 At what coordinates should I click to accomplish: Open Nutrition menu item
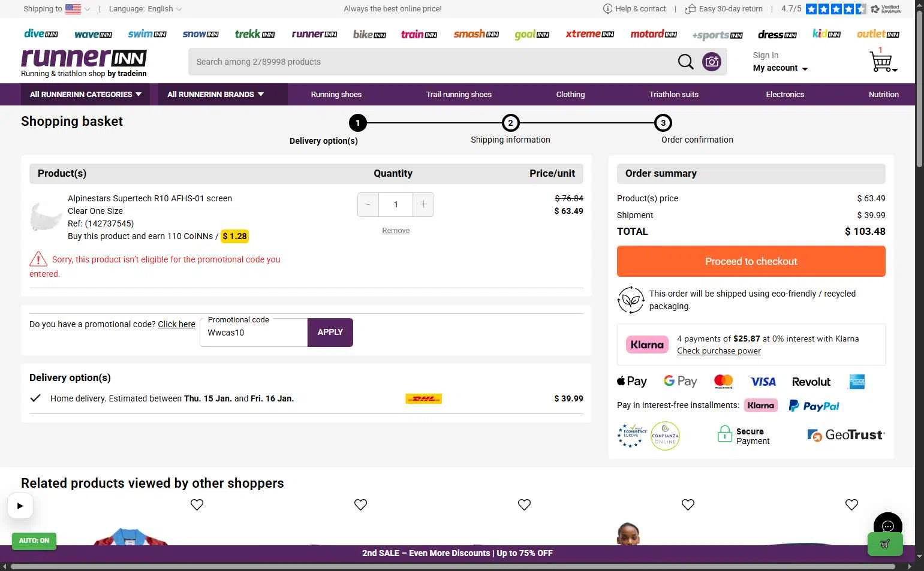pos(883,95)
